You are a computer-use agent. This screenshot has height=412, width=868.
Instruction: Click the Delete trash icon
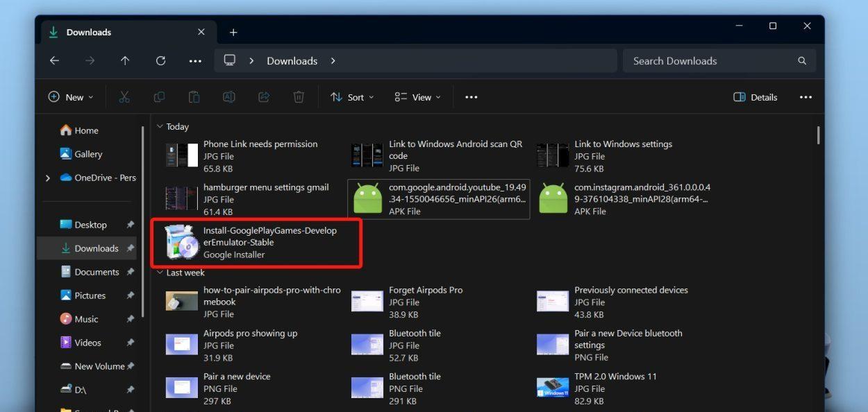point(299,97)
